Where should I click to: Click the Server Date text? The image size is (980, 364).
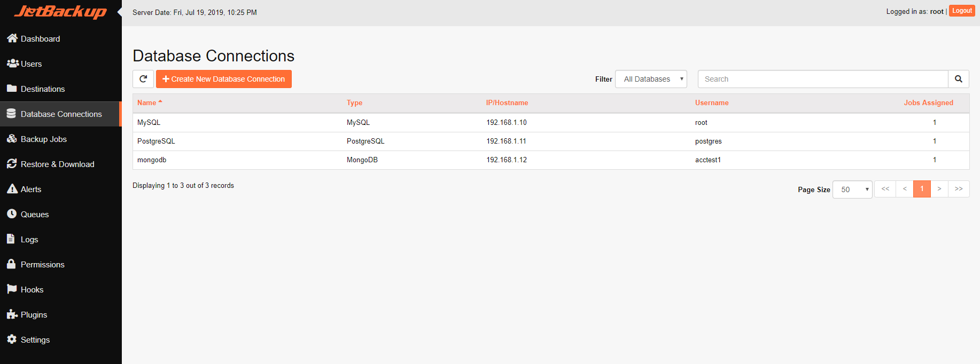pos(195,12)
